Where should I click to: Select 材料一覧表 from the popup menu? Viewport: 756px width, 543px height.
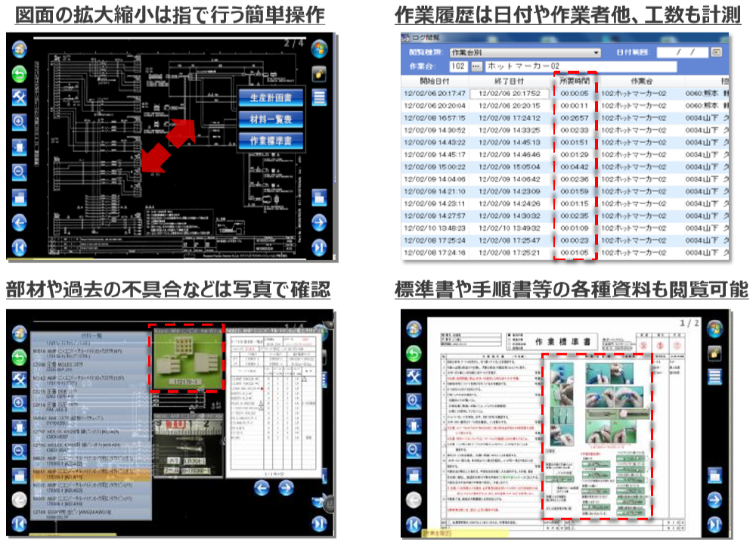pyautogui.click(x=271, y=119)
